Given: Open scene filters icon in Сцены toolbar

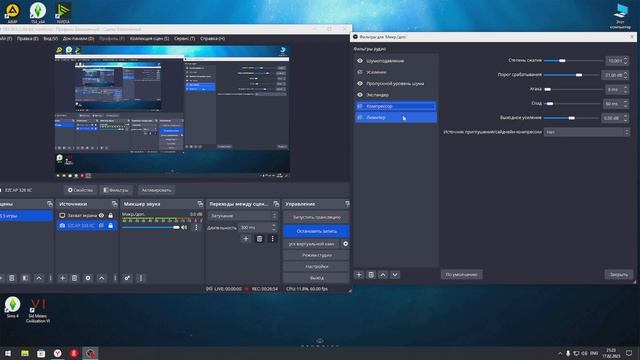Looking at the screenshot, I should [25, 278].
